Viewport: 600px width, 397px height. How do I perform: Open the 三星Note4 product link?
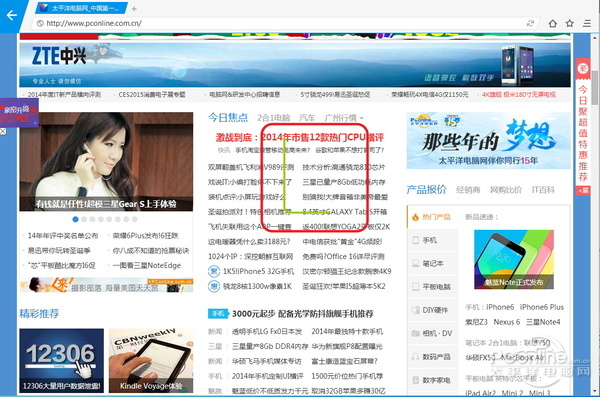[543, 322]
